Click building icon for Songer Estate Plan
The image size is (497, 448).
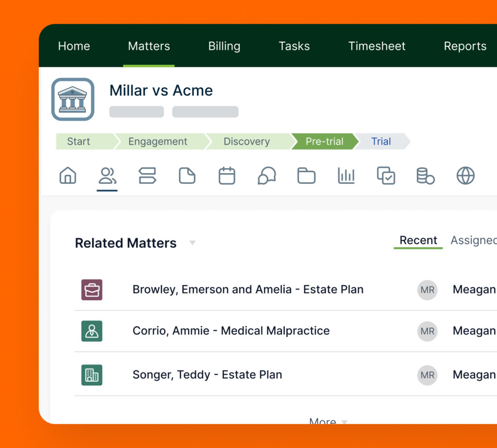point(92,375)
